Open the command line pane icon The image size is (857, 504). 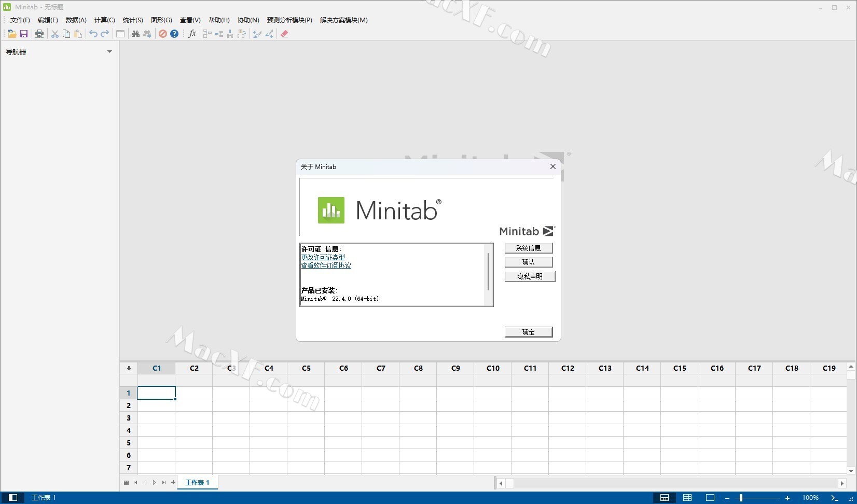(x=835, y=497)
